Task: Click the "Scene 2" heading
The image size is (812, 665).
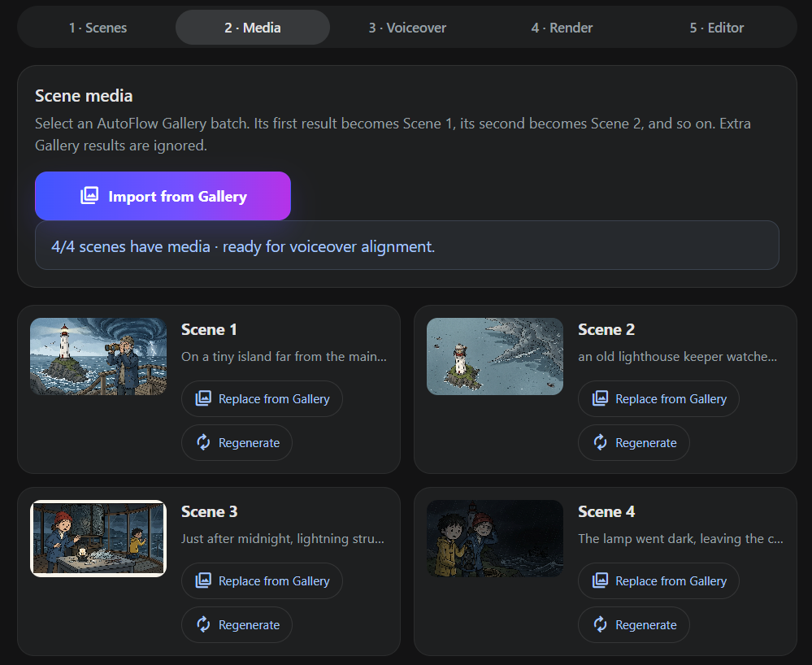Action: pos(606,329)
